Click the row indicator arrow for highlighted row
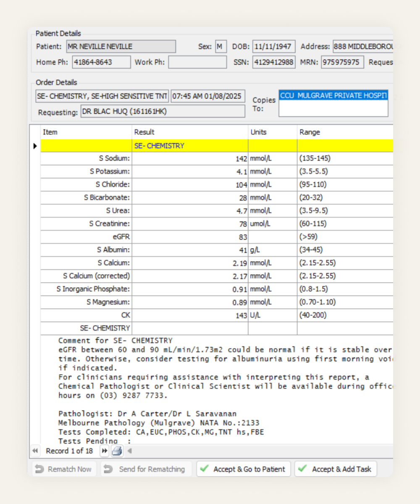The width and height of the screenshot is (420, 504). [35, 146]
